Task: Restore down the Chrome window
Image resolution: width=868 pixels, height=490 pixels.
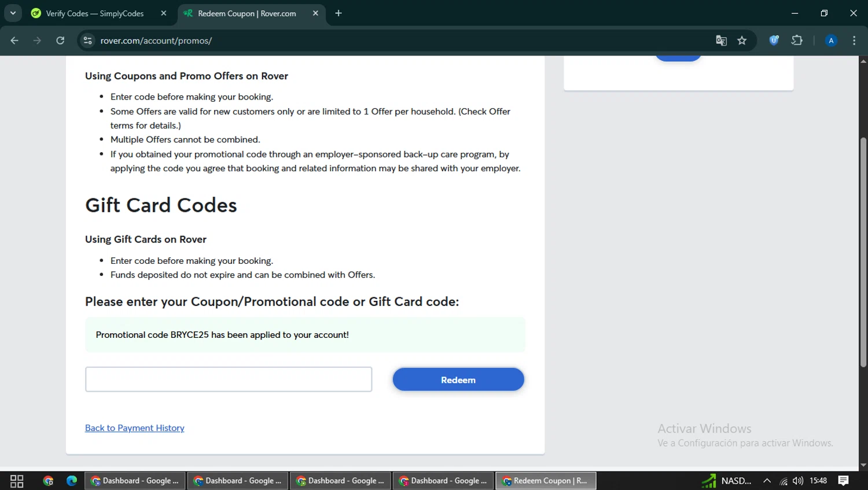Action: [x=824, y=13]
